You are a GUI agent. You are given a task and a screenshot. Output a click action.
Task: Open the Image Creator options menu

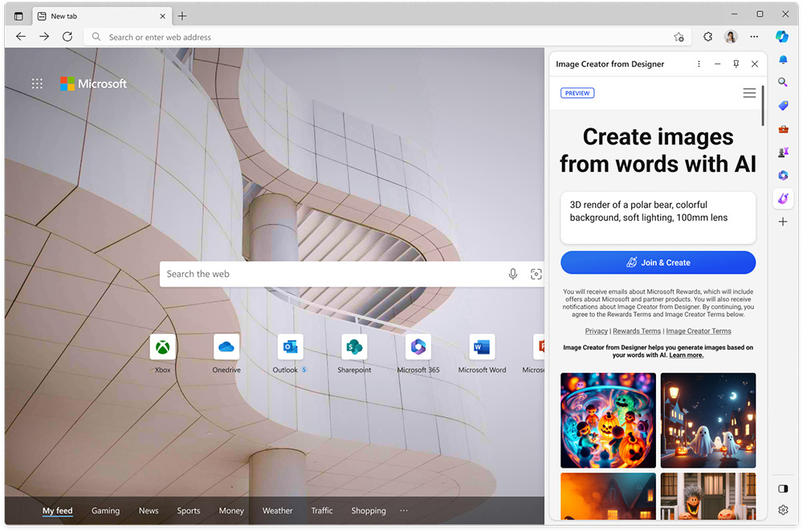point(698,63)
